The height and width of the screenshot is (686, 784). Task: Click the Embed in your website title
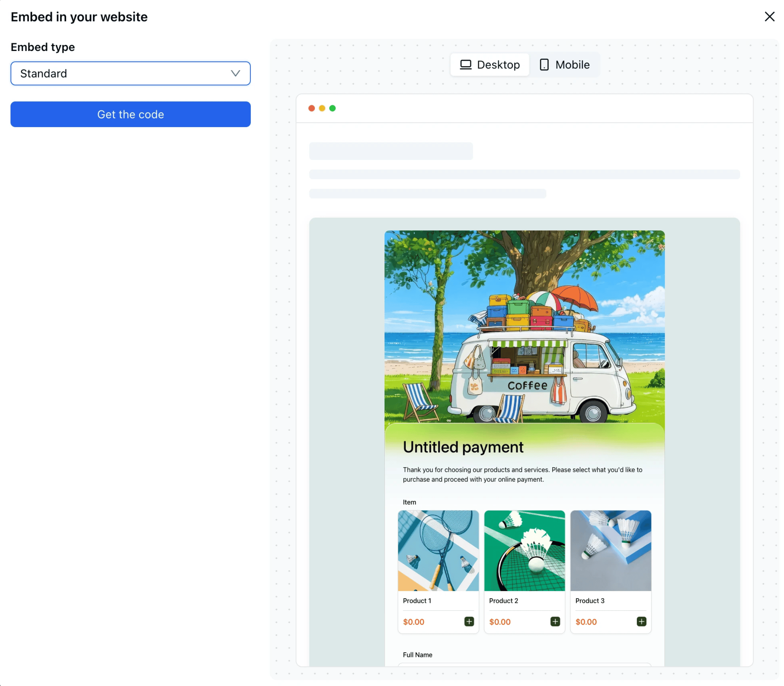(x=79, y=17)
